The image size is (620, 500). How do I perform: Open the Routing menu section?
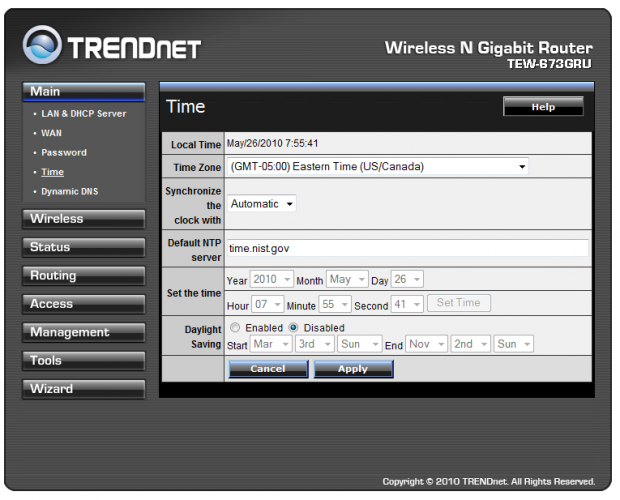coord(84,276)
